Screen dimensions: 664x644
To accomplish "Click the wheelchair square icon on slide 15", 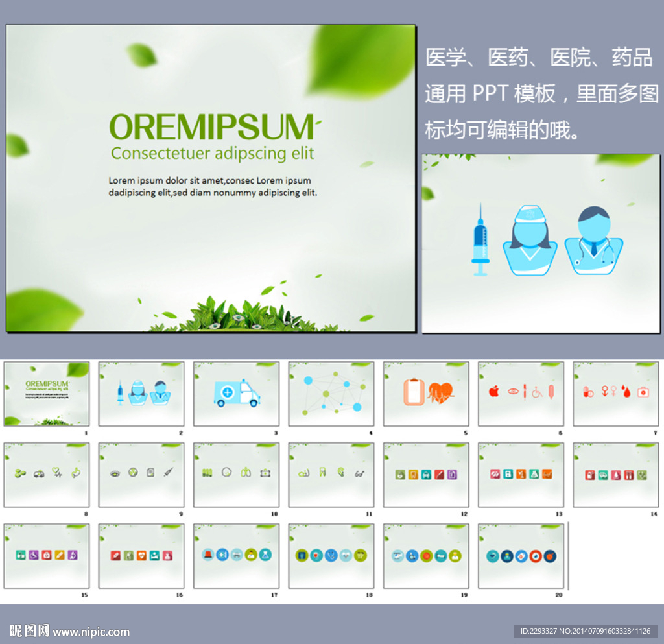I will pyautogui.click(x=34, y=555).
